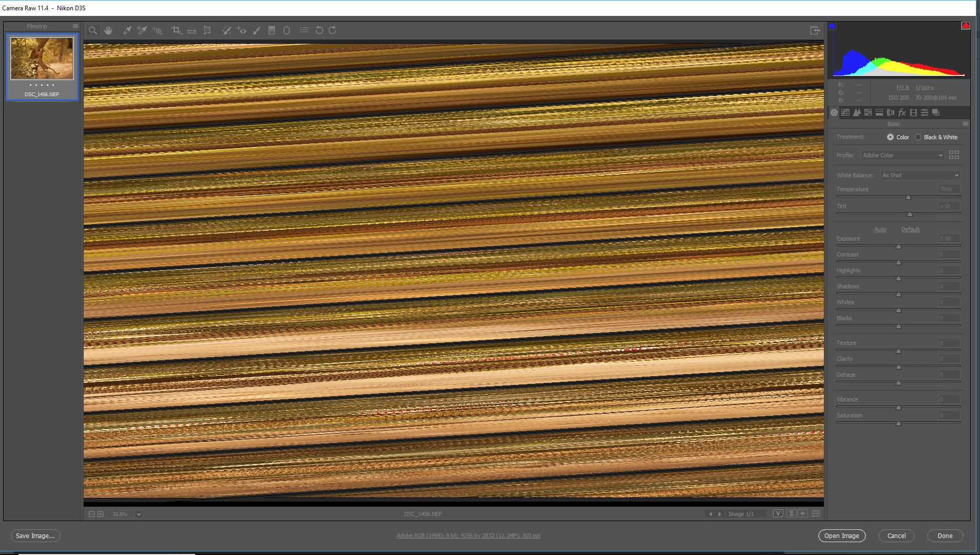Zoom in with the plus button
Viewport: 980px width, 555px height.
click(101, 514)
